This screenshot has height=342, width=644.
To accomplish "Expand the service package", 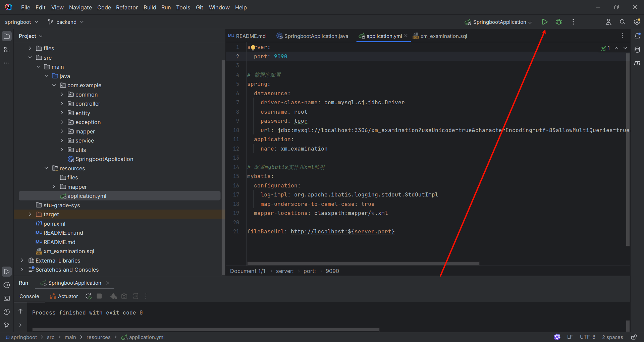I will point(62,140).
